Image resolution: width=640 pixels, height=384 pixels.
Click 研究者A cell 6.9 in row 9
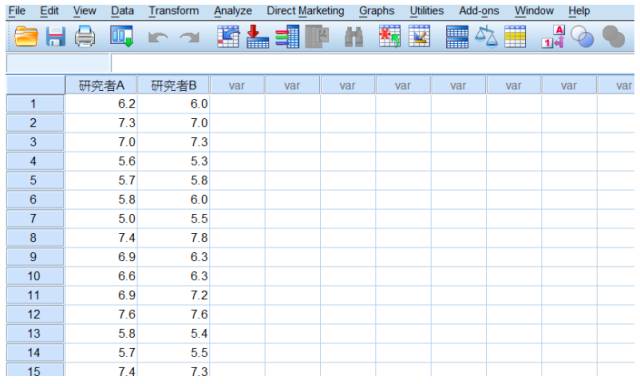click(101, 257)
